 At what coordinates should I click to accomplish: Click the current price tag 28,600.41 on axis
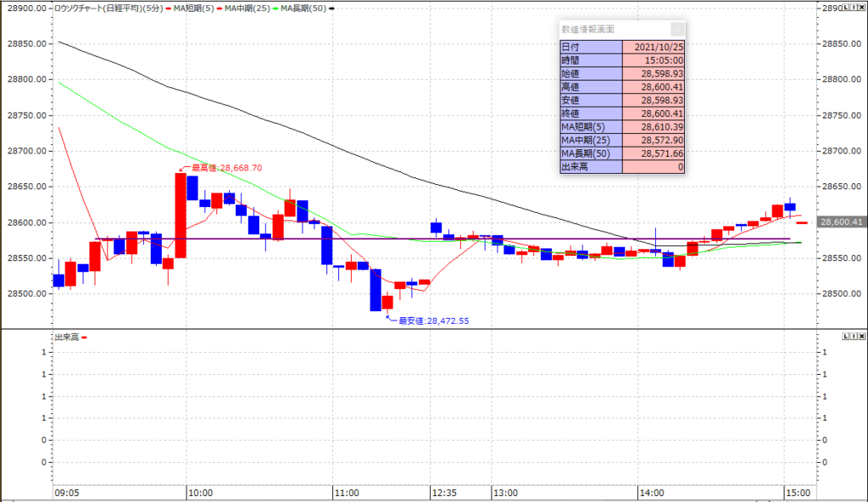pos(842,222)
